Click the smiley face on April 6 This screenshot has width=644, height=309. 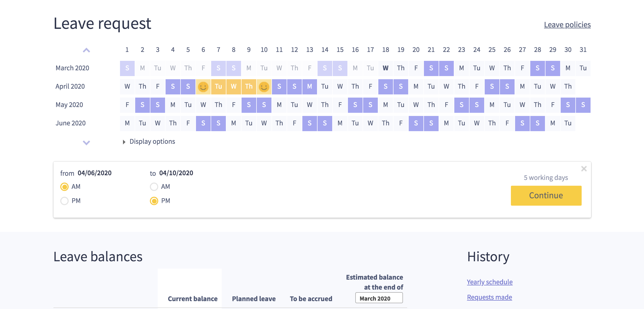pyautogui.click(x=203, y=87)
